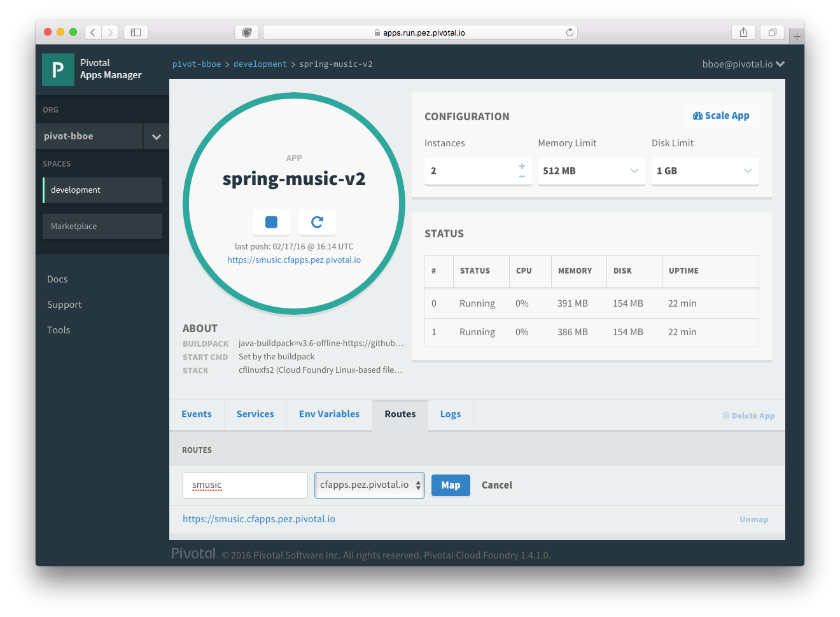
Task: Decrease instances with the minus stepper
Action: 522,176
